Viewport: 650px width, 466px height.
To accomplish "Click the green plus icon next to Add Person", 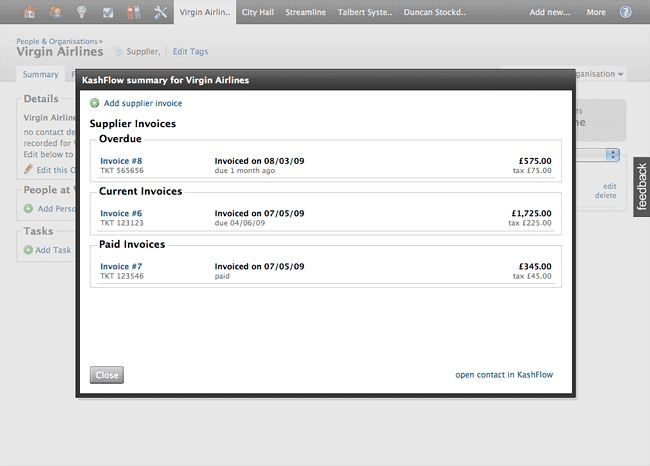I will pos(28,209).
